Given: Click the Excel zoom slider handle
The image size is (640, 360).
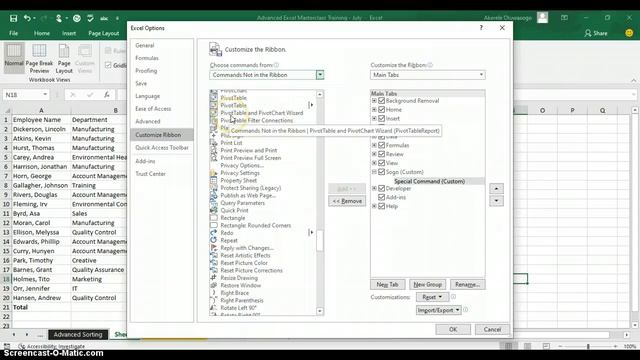Looking at the screenshot, I should [x=588, y=346].
